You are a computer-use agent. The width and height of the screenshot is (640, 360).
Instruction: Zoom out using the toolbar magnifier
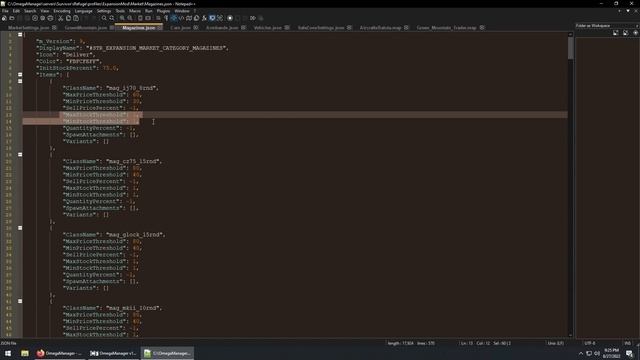(130, 18)
